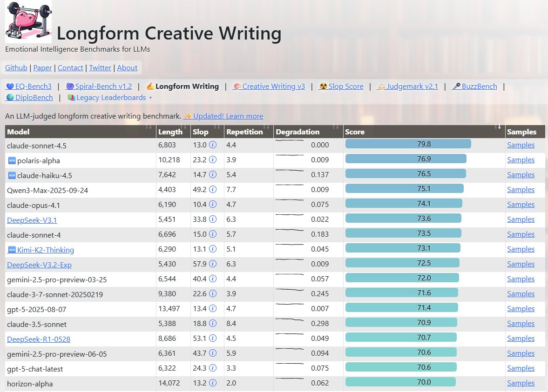Open the About link
Image resolution: width=548 pixels, height=392 pixels.
[127, 68]
